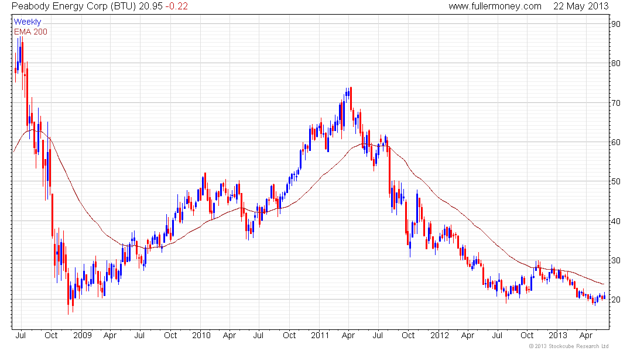The height and width of the screenshot is (351, 644).
Task: Click the 50 price axis label
Action: (616, 181)
